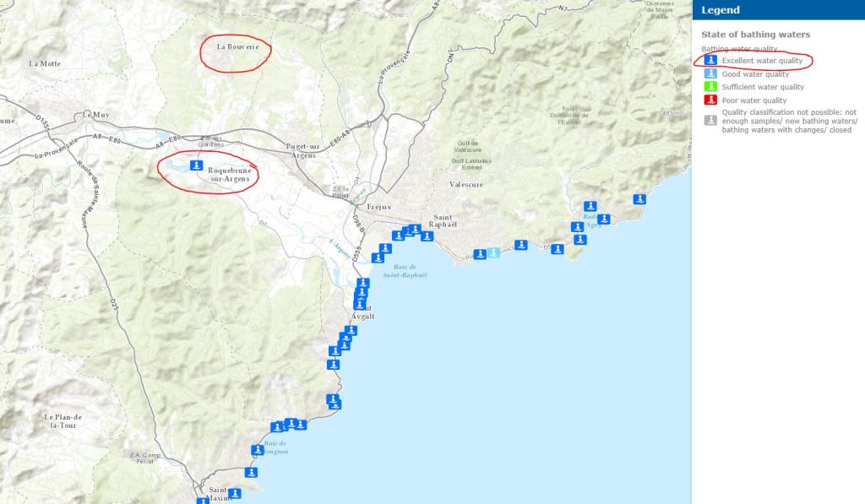
Task: Select the bathing marker beside Saint Raphaël label
Action: tap(427, 236)
